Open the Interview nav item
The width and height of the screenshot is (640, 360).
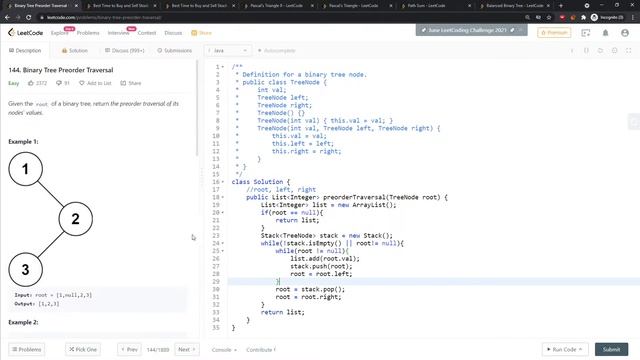pos(118,33)
